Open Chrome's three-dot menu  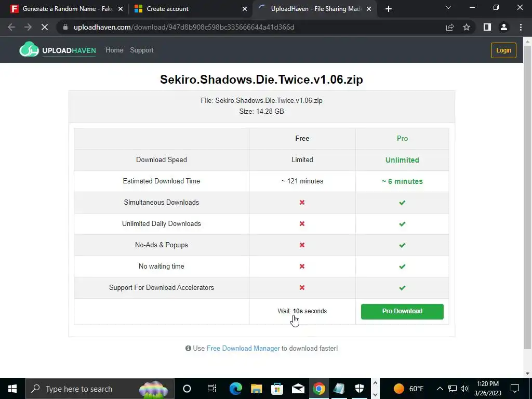pos(521,27)
